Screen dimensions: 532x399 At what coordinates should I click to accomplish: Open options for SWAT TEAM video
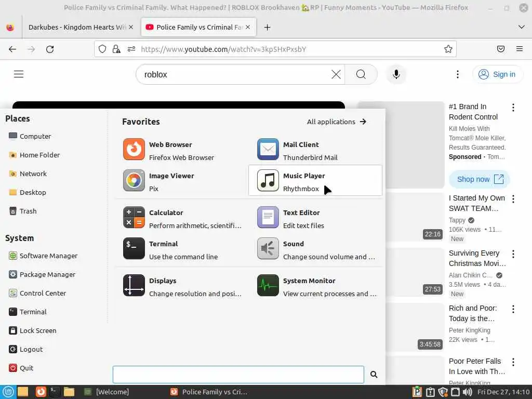513,199
